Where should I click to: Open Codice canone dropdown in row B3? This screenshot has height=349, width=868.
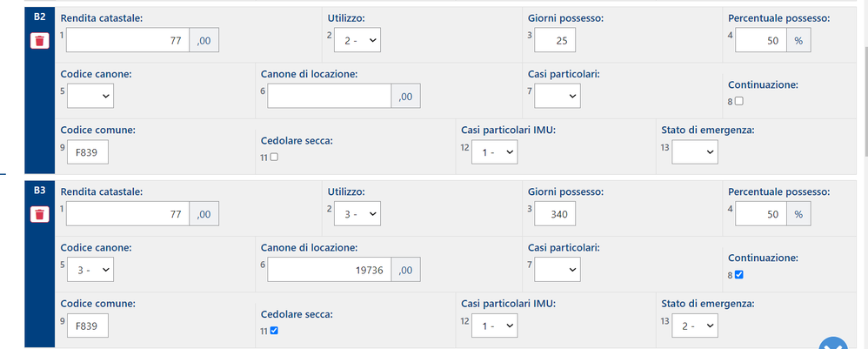(x=90, y=270)
